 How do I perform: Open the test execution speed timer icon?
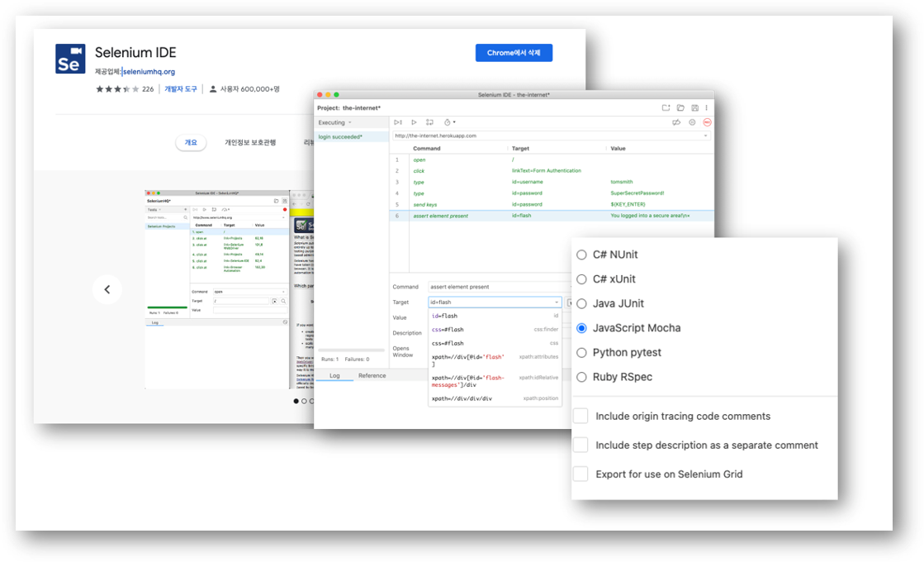[449, 122]
